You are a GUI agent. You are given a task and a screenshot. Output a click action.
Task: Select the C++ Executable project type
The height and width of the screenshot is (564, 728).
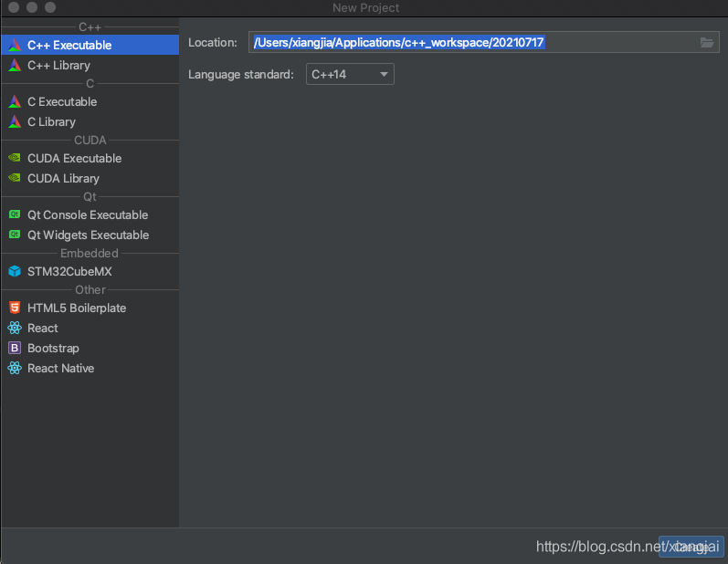coord(90,45)
